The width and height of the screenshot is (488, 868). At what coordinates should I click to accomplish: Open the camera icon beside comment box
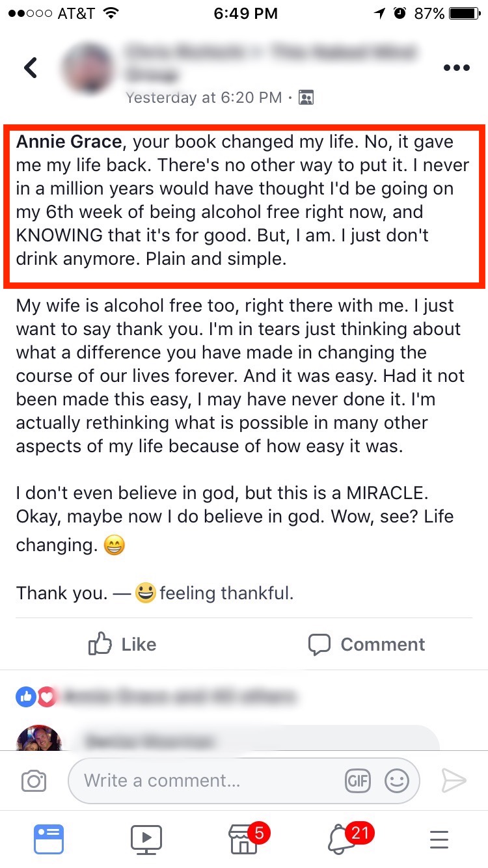(34, 780)
